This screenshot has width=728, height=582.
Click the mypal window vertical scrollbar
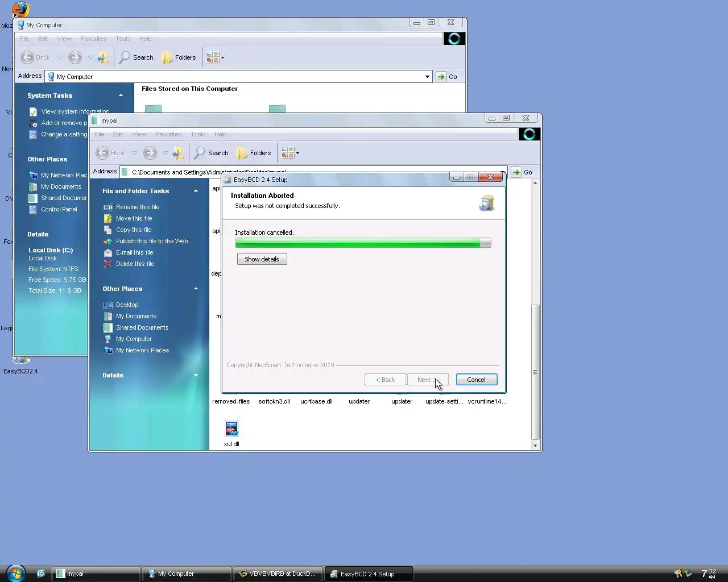[535, 372]
